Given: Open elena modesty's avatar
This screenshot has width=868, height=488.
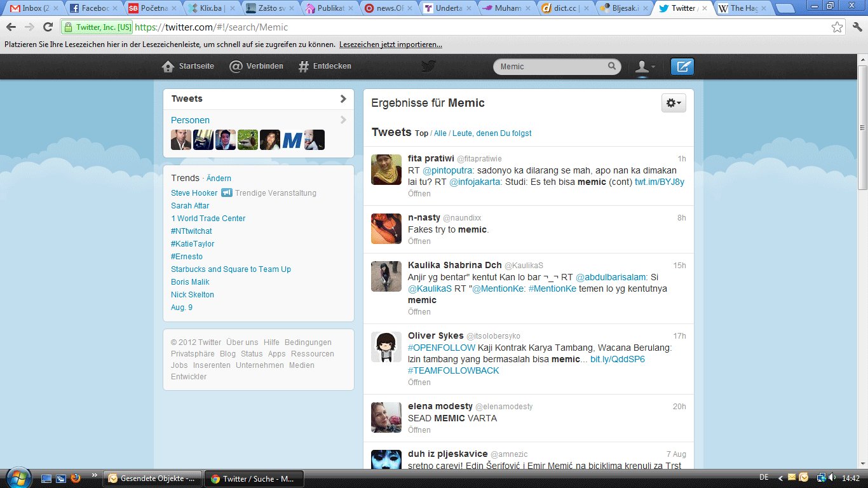Looking at the screenshot, I should (x=386, y=417).
